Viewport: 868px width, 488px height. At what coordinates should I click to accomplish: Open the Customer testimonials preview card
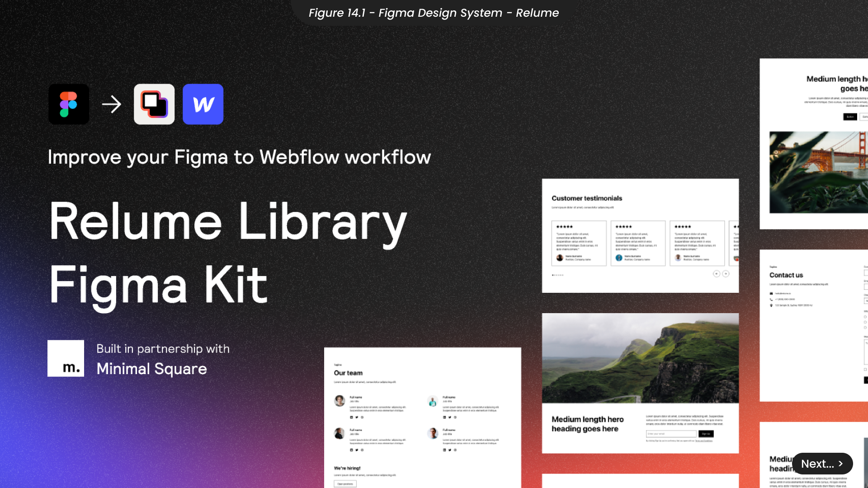point(641,235)
